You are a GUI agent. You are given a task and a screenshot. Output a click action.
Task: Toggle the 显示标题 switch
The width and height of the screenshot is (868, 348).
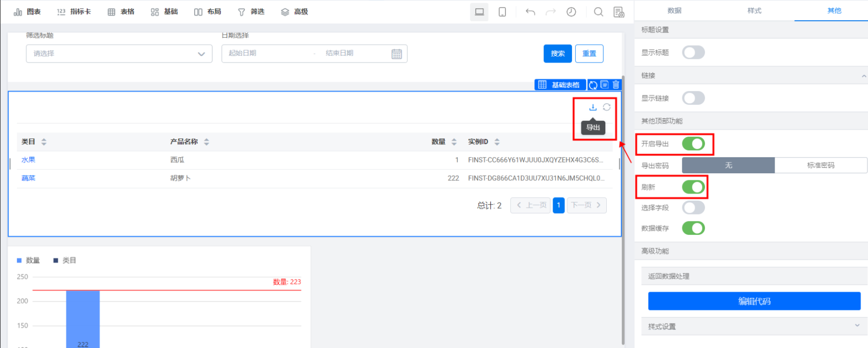[x=693, y=53]
